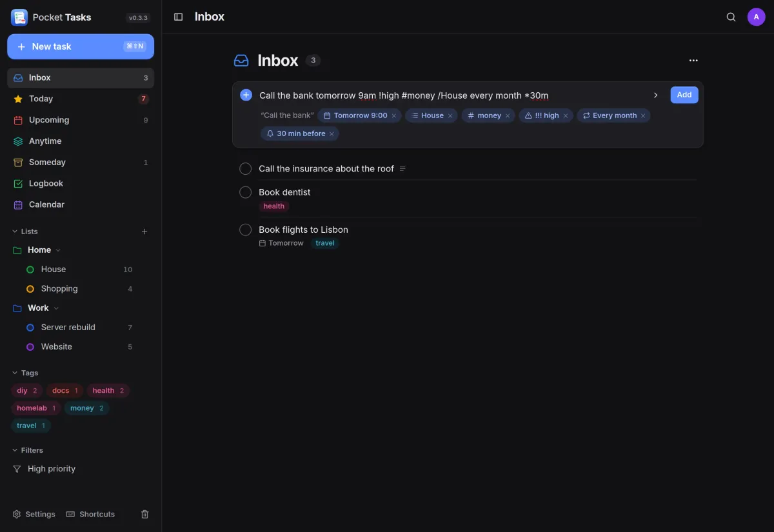Open note icon on roof insurance task

pos(402,169)
